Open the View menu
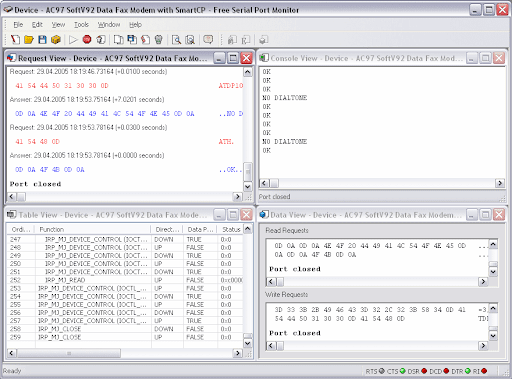 pos(58,25)
